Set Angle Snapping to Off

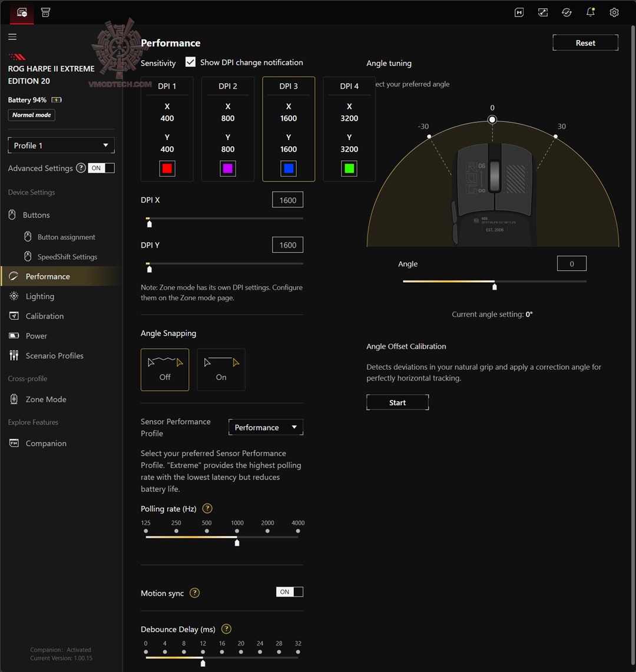click(x=165, y=369)
